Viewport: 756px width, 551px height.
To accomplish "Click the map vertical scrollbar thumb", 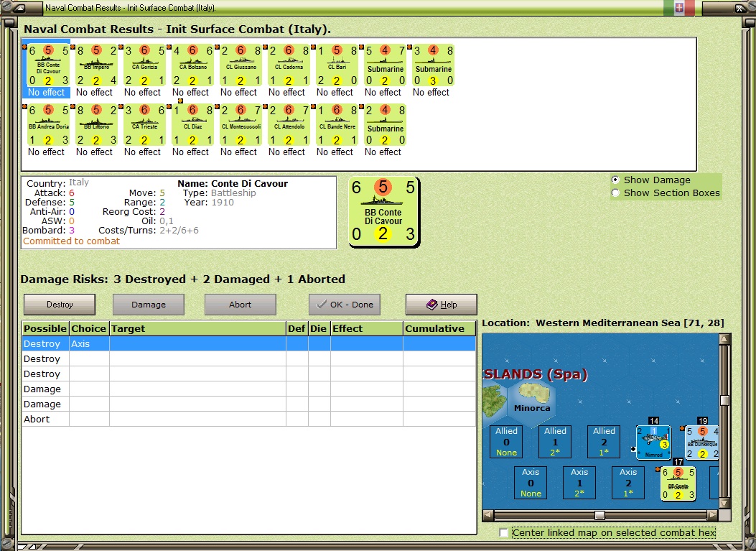I will tap(724, 400).
